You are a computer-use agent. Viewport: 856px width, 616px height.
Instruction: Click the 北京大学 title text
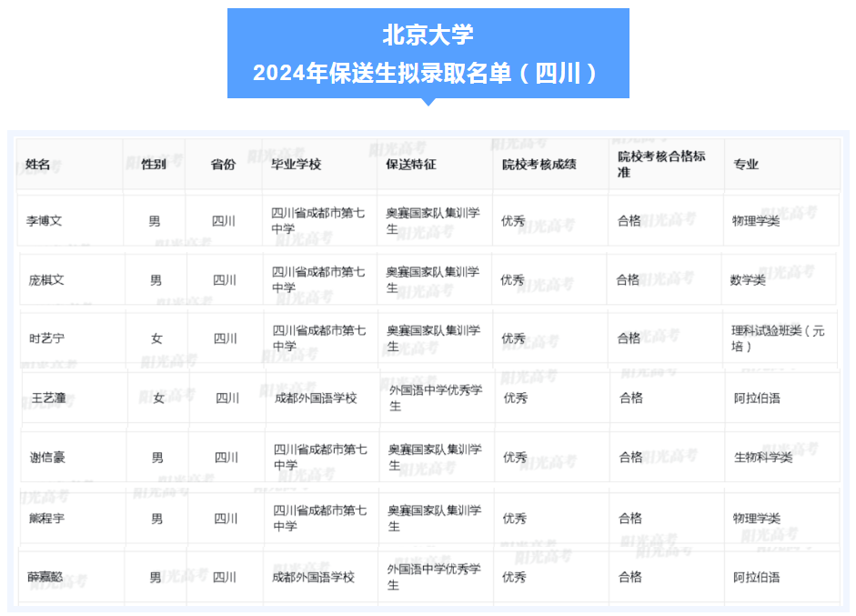coord(428,35)
